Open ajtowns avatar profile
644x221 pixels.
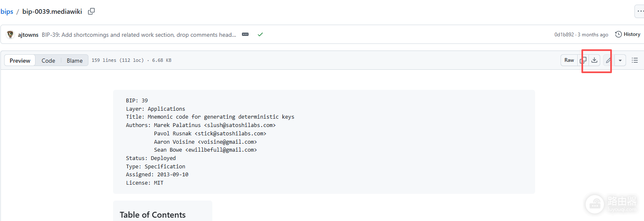click(x=11, y=34)
